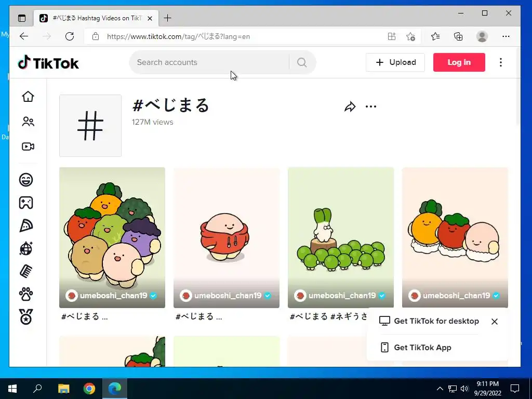Select the Food pizza slice category icon
The image size is (532, 399).
[26, 225]
